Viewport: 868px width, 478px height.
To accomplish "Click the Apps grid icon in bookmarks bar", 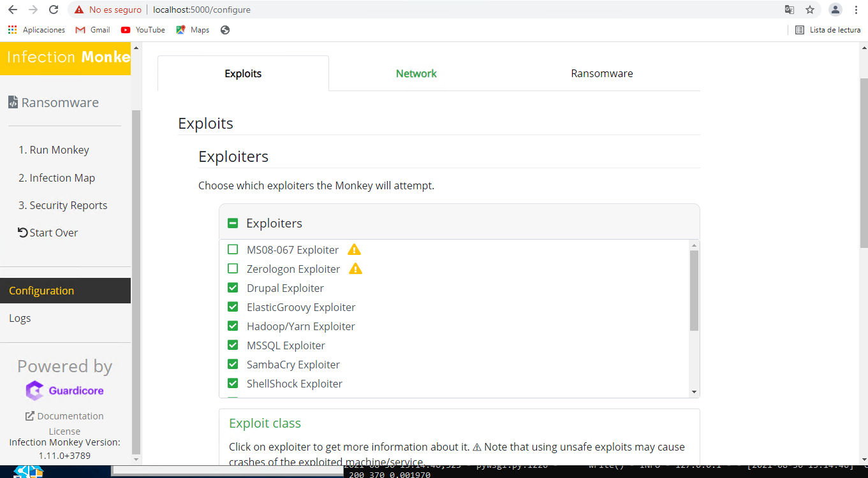I will pyautogui.click(x=12, y=30).
